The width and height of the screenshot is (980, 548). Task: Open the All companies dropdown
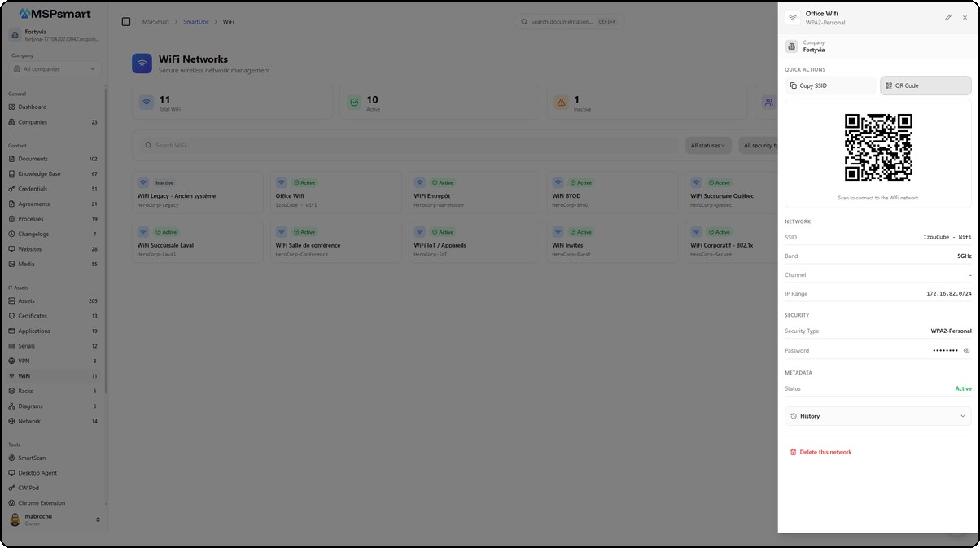(55, 69)
